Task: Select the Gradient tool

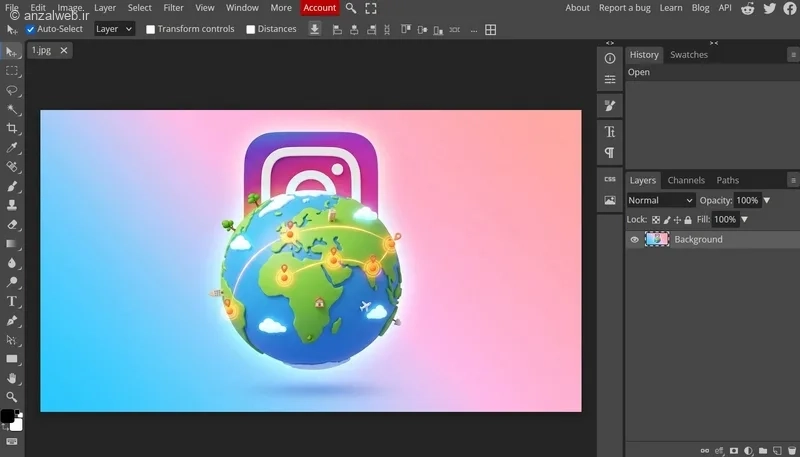Action: (11, 244)
